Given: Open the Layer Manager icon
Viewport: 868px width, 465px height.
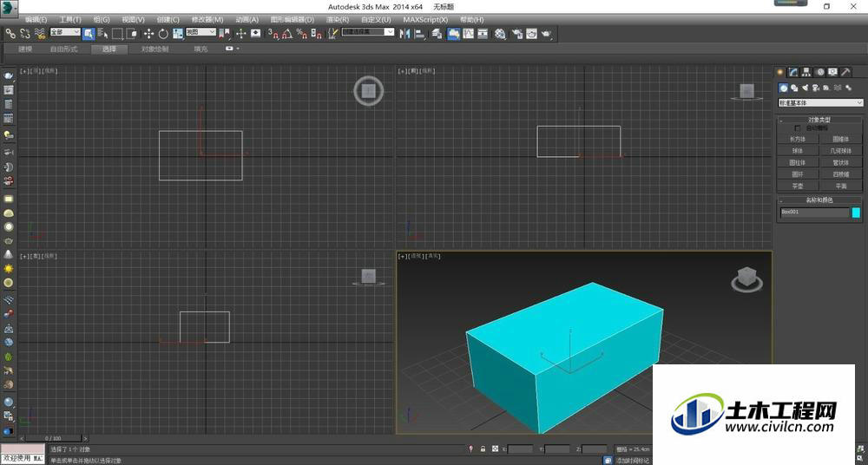Looking at the screenshot, I should [x=437, y=34].
